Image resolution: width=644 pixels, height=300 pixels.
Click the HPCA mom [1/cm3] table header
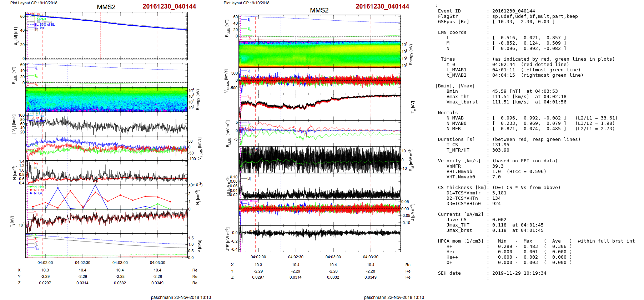[x=461, y=241]
